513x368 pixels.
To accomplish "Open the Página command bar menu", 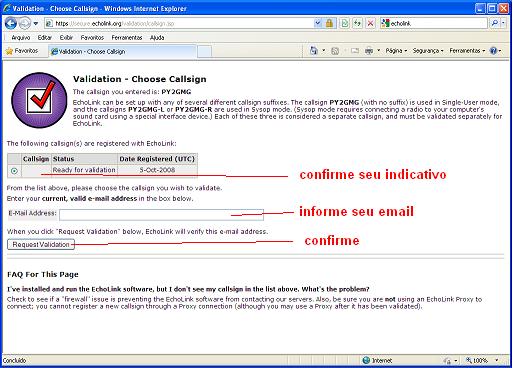I will coord(396,51).
